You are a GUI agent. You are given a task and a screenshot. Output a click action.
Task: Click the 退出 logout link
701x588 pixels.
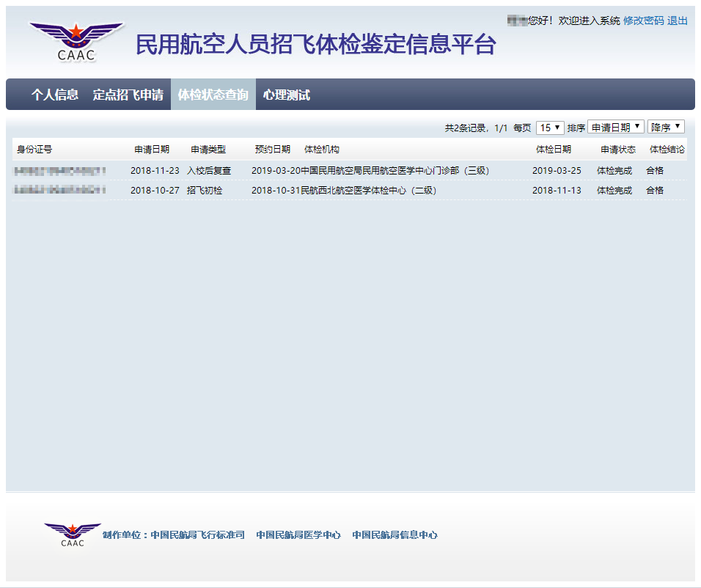click(675, 21)
